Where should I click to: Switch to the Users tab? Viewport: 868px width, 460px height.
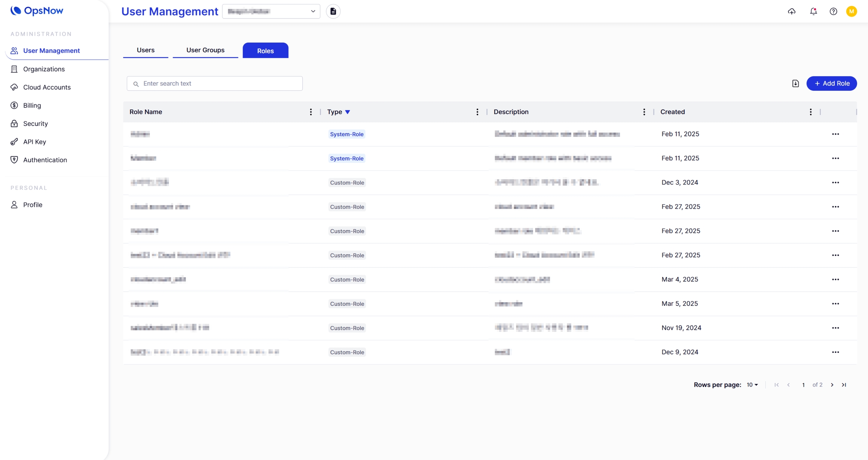145,50
